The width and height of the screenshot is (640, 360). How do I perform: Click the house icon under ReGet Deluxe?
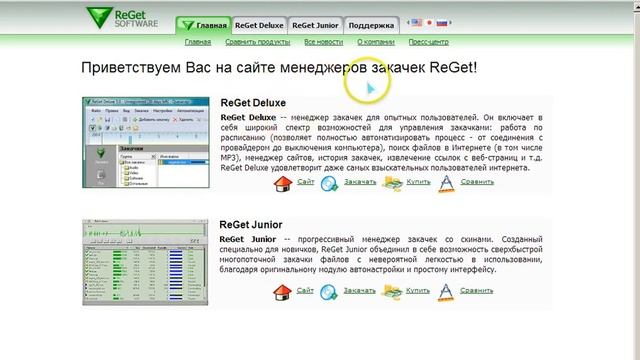[283, 184]
